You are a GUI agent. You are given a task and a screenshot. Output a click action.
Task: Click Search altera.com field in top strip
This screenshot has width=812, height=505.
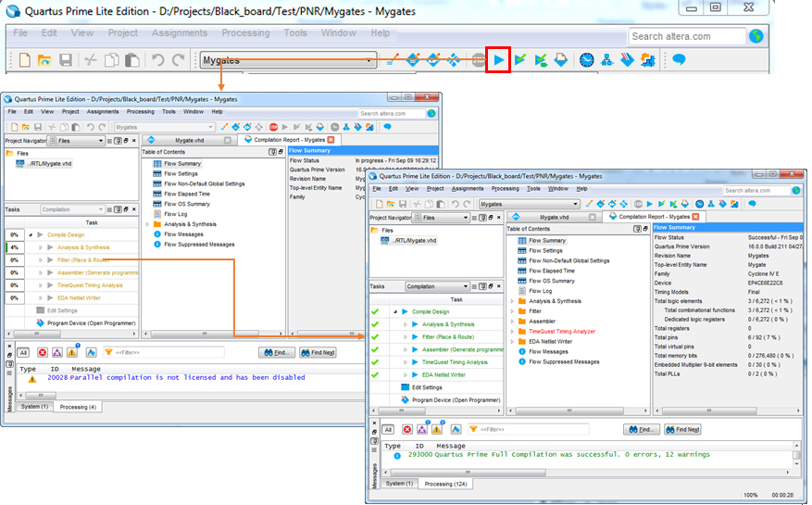pyautogui.click(x=686, y=36)
